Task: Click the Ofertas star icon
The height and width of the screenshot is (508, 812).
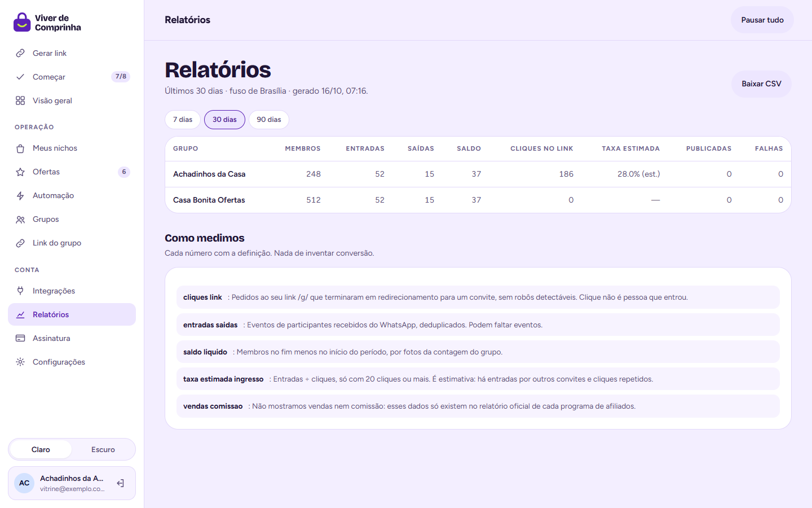Action: (x=20, y=172)
